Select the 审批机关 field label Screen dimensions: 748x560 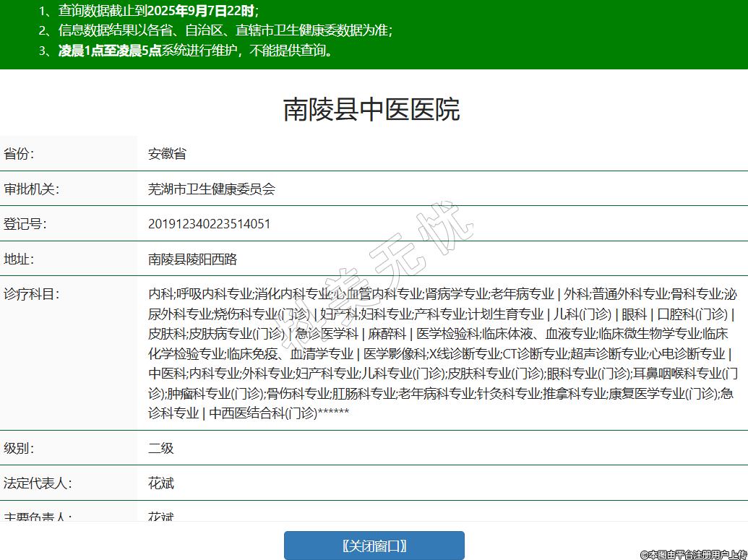[31, 189]
